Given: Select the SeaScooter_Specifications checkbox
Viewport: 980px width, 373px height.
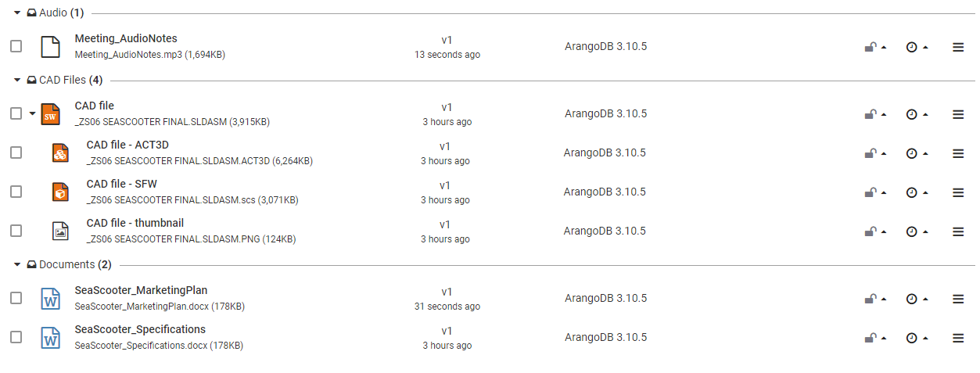Looking at the screenshot, I should coord(16,337).
